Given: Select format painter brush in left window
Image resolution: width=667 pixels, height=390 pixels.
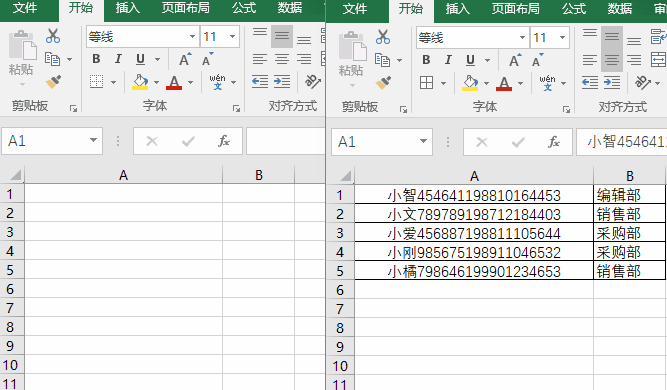Looking at the screenshot, I should 53,81.
